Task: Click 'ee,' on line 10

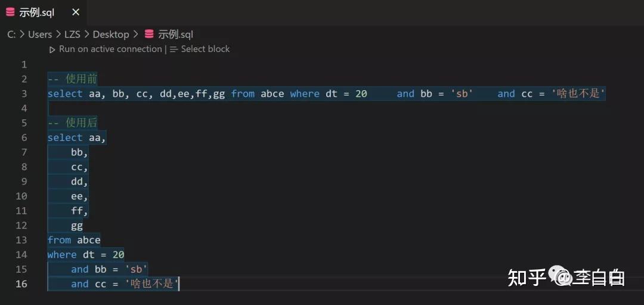Action: point(80,196)
